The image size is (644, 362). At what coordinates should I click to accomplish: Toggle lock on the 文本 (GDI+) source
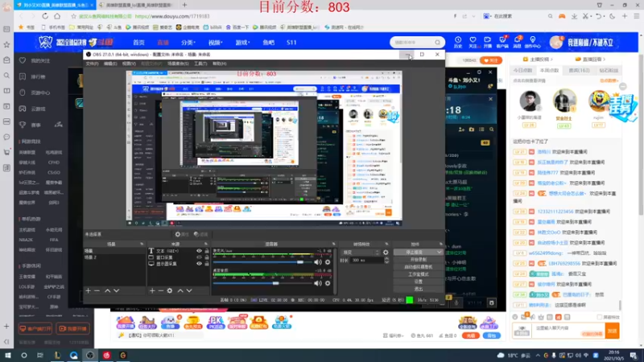coord(207,251)
